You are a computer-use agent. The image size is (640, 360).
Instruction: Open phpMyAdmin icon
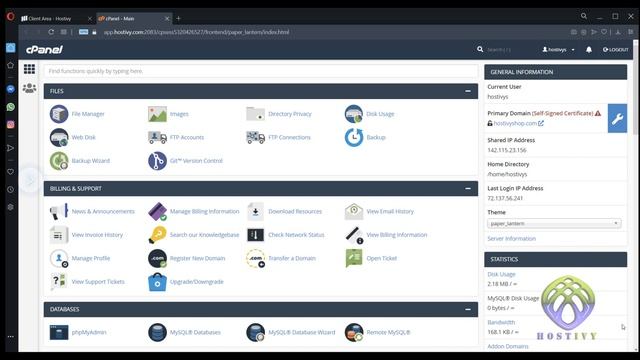pyautogui.click(x=59, y=332)
